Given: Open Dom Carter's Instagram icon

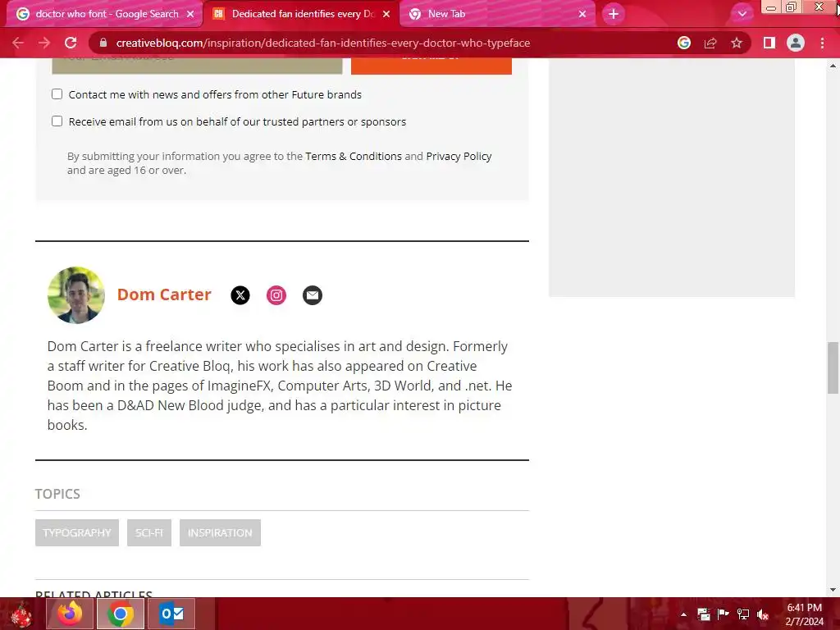Looking at the screenshot, I should pos(276,295).
